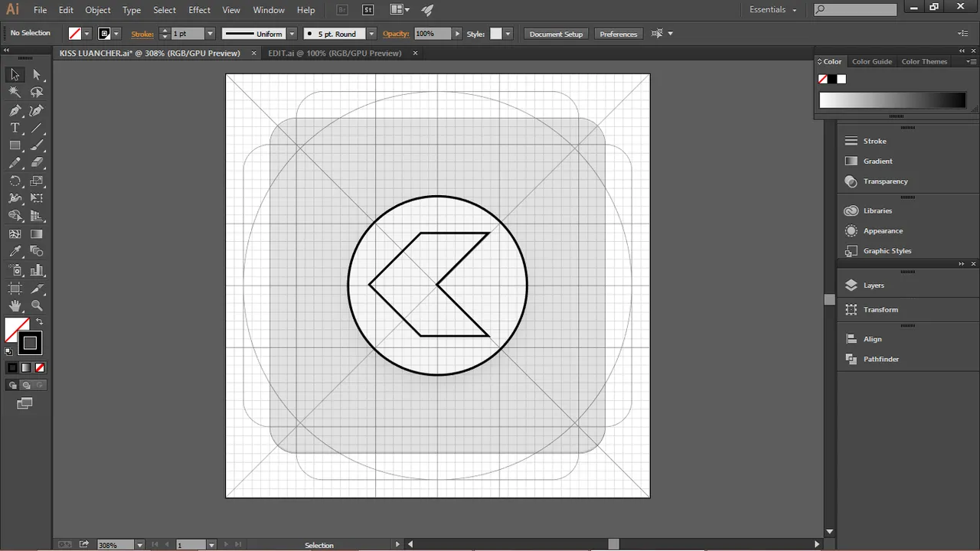980x551 pixels.
Task: Change screen mode from toolbar bottom
Action: tap(24, 403)
